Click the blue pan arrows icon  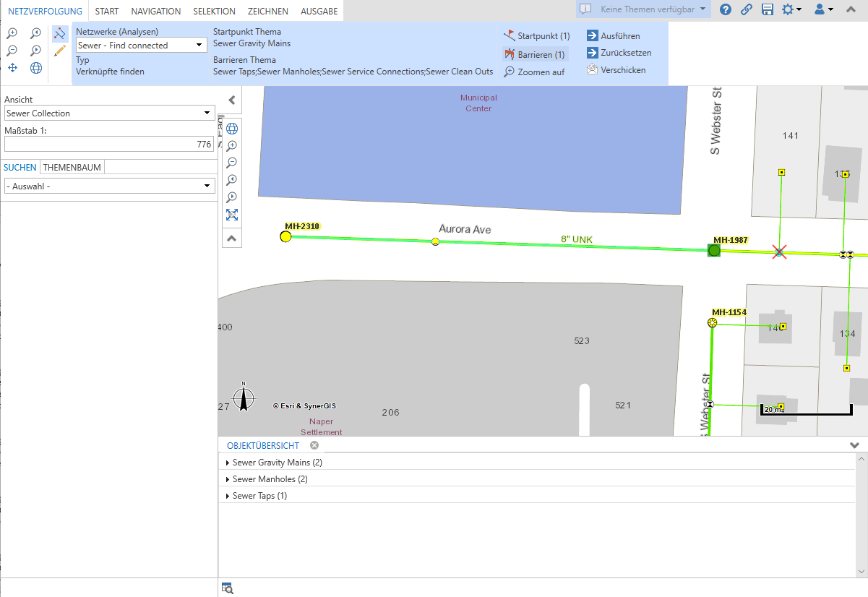pyautogui.click(x=12, y=68)
